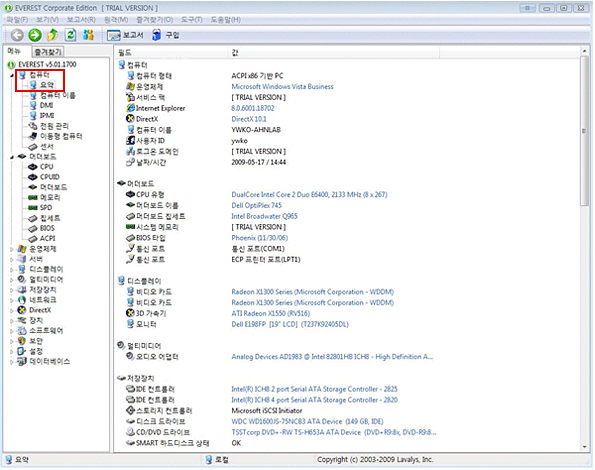This screenshot has width=595, height=470.
Task: Click the vertical scrollbar down arrow
Action: click(x=585, y=447)
